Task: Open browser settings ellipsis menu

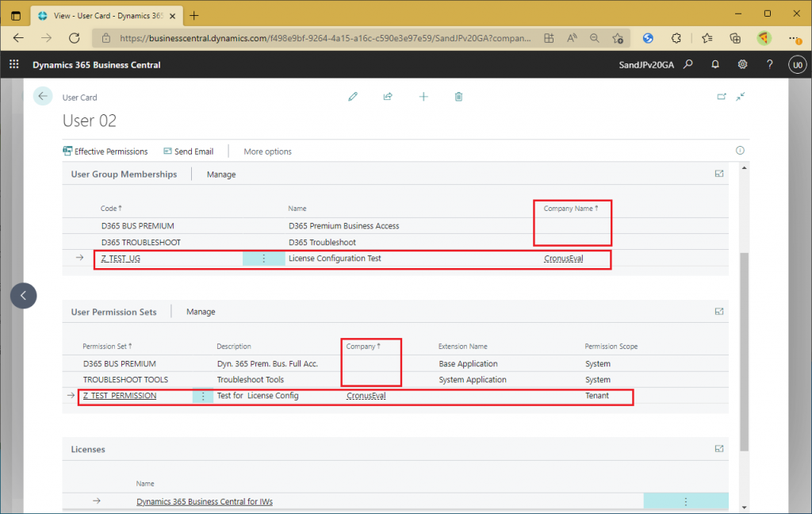Action: [x=795, y=38]
